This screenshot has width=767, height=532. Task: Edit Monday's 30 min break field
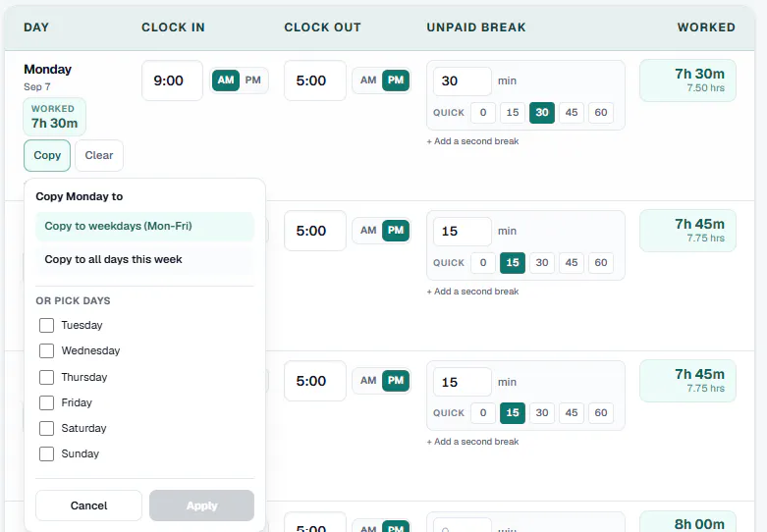click(x=463, y=81)
